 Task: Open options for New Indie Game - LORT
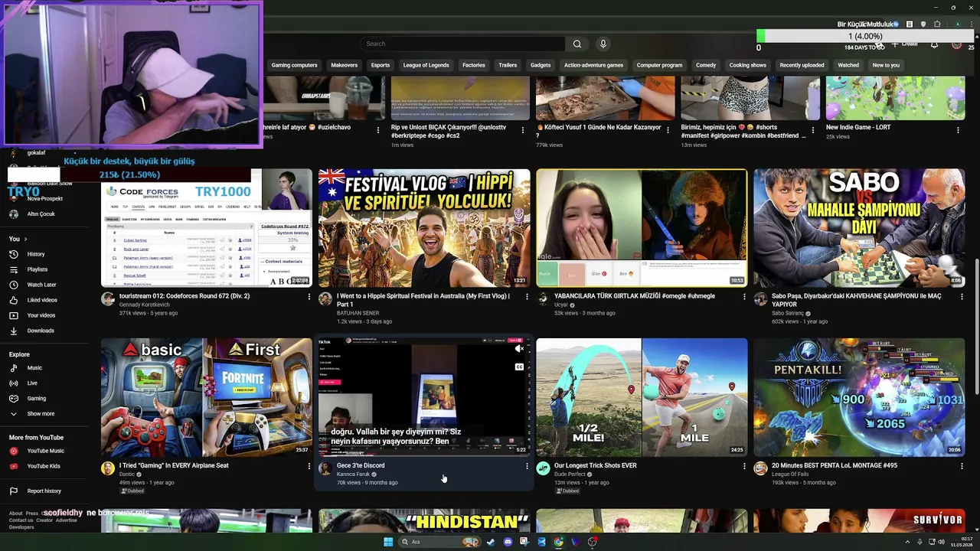coord(958,130)
